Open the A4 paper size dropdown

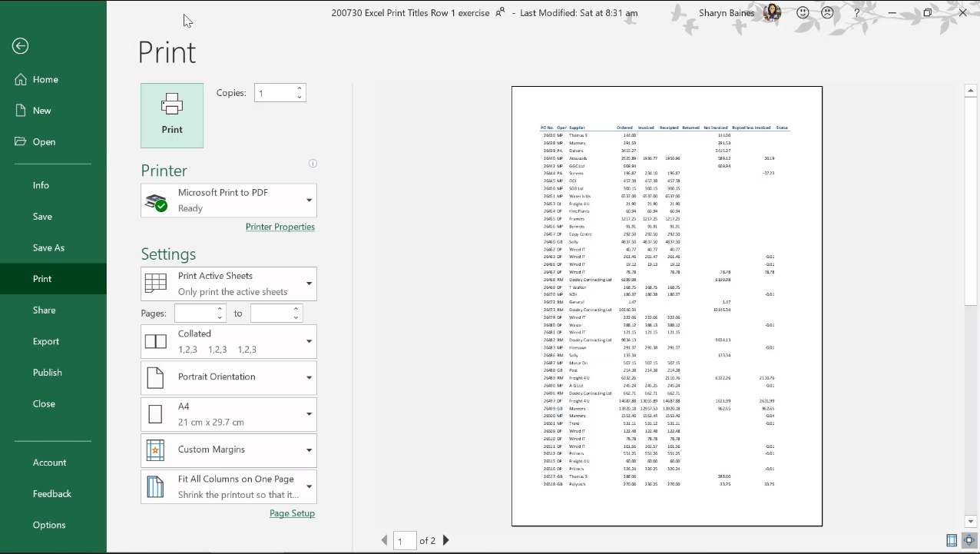(229, 414)
